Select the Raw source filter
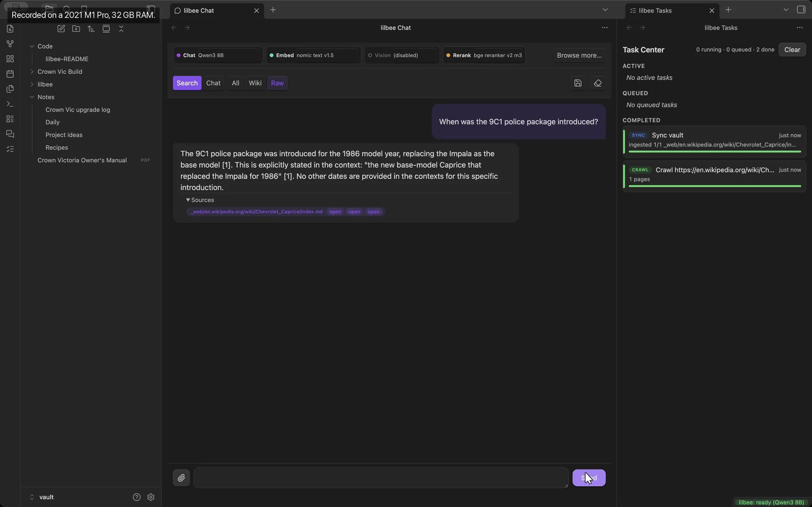 pyautogui.click(x=277, y=83)
